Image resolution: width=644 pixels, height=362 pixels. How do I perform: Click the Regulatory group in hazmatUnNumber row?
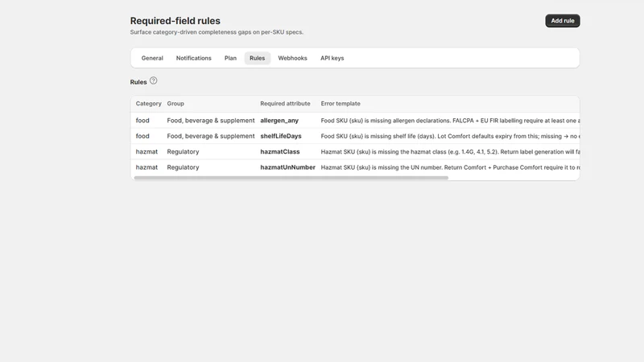pyautogui.click(x=183, y=167)
